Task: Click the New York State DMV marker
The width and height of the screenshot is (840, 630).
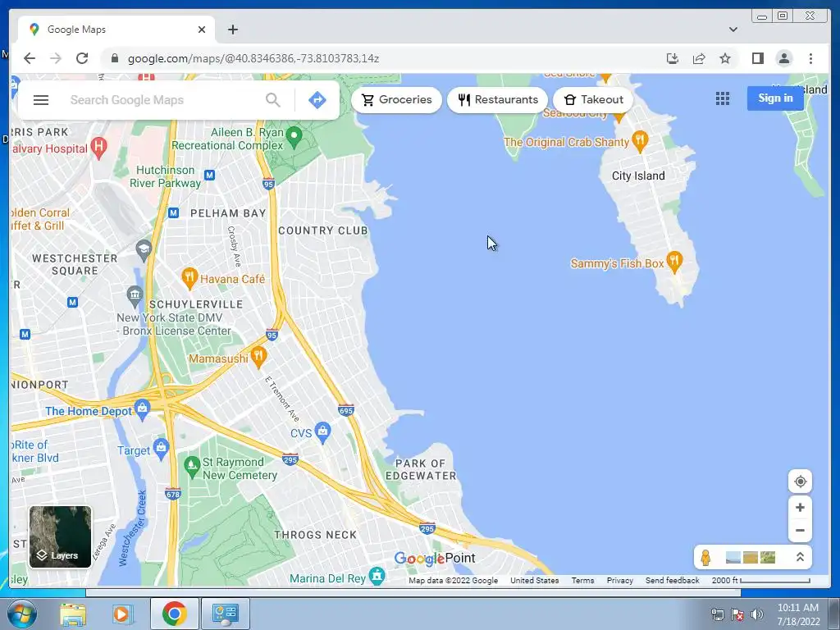Action: (x=135, y=294)
